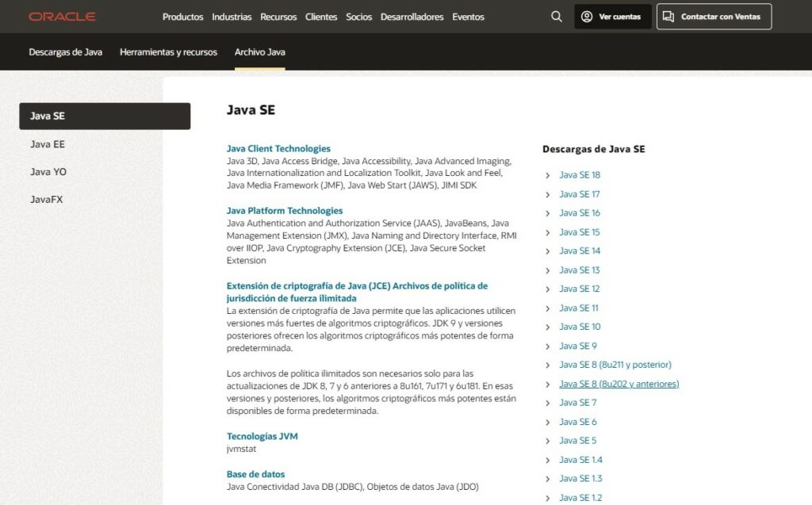Click the Java SE 1.2 link
Screen dimensions: 812x505
pos(580,497)
